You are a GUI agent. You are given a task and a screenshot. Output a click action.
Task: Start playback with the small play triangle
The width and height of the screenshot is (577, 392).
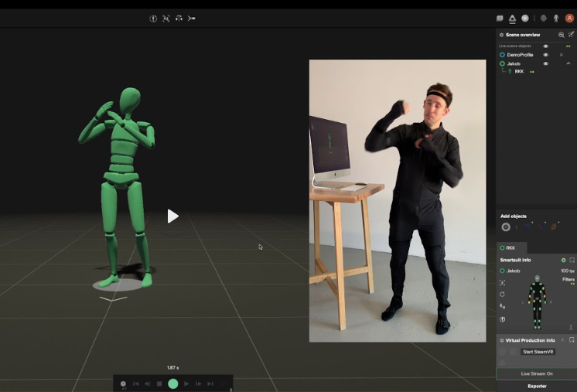186,384
